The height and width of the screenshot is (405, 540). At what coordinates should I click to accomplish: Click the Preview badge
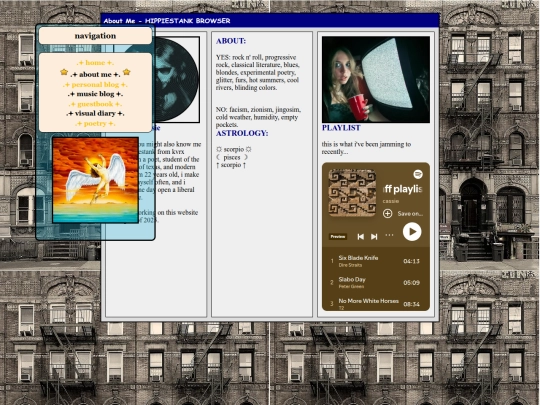[x=338, y=237]
